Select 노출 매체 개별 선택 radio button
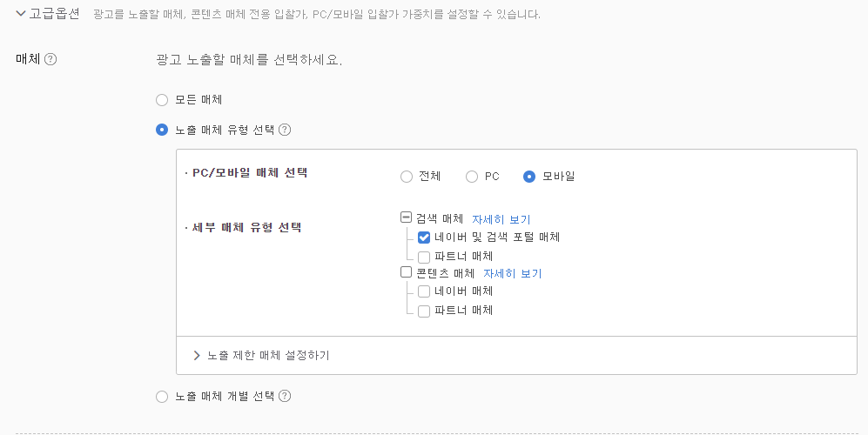868x435 pixels. click(162, 397)
